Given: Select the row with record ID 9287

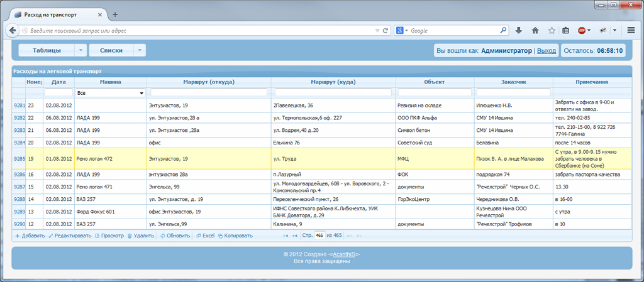Looking at the screenshot, I should click(321, 187).
